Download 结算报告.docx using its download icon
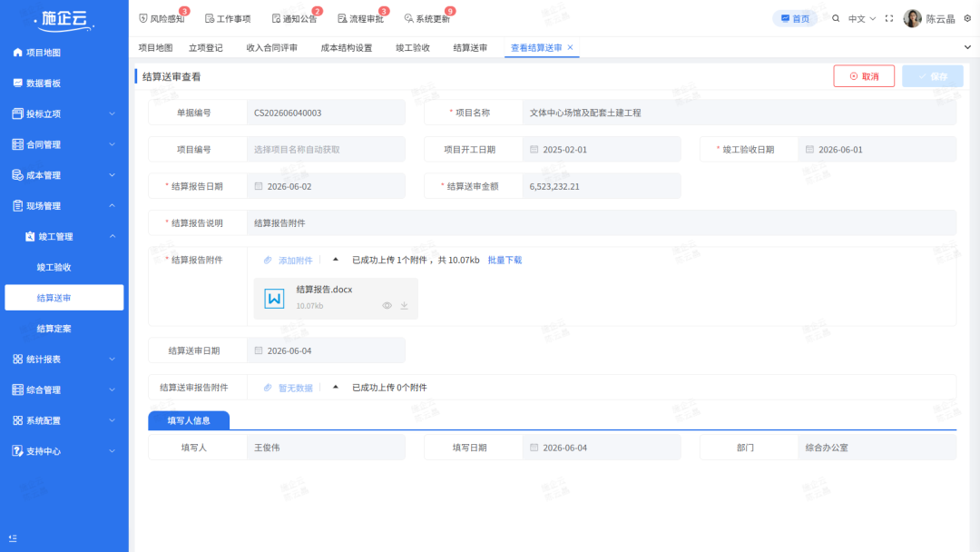This screenshot has height=552, width=980. (x=405, y=306)
